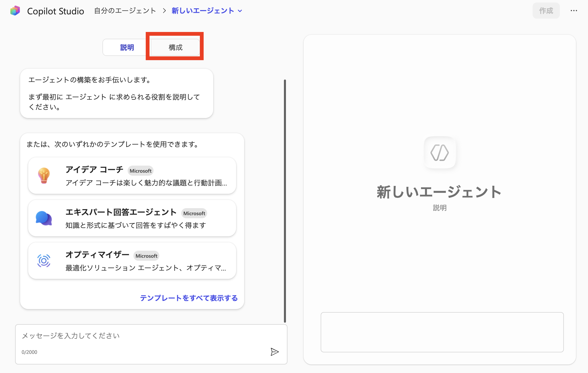Image resolution: width=588 pixels, height=373 pixels.
Task: Select the エキスパート回答エージェント template
Action: point(132,218)
